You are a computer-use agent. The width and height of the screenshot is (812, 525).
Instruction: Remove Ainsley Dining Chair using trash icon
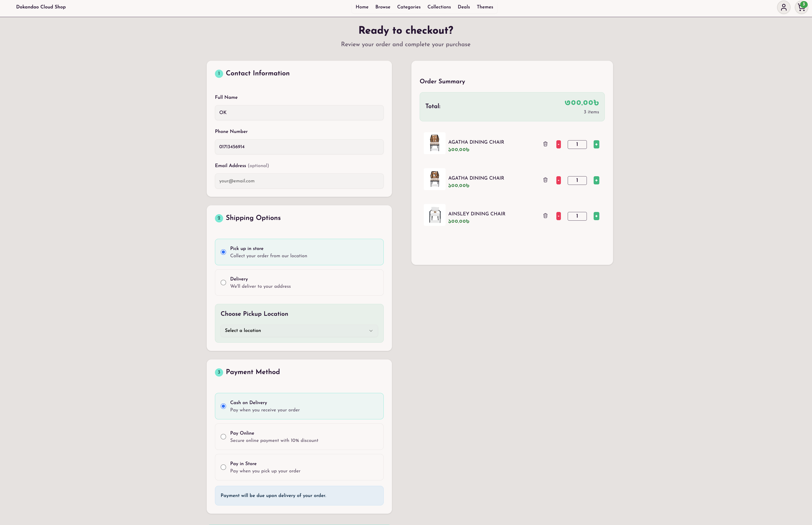[x=545, y=216]
